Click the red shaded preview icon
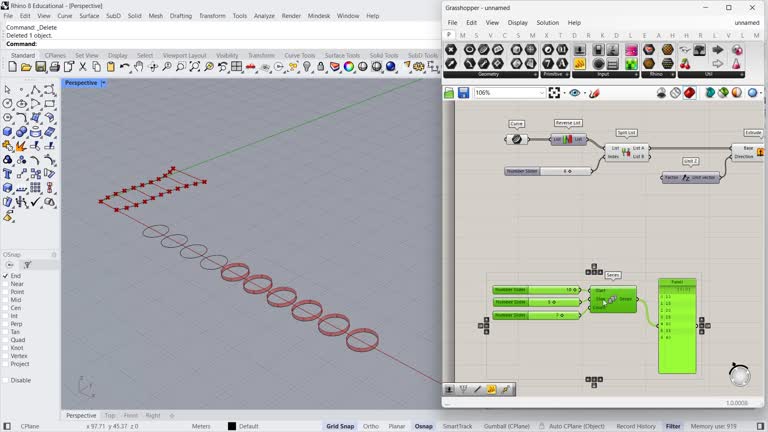This screenshot has height=432, width=768. point(689,93)
